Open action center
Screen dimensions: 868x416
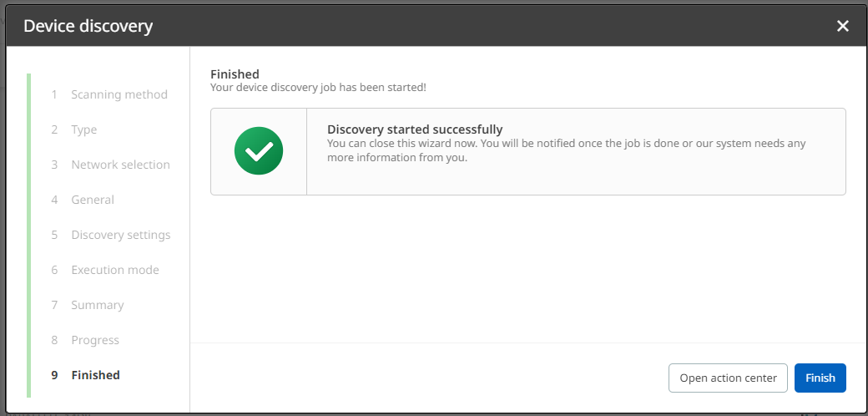point(728,378)
